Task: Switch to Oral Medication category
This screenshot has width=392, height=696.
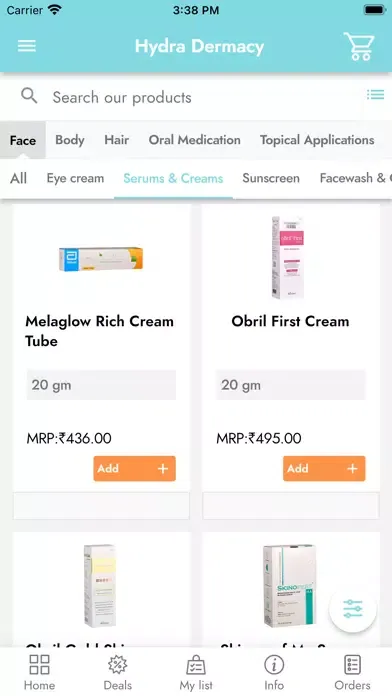Action: click(x=194, y=140)
